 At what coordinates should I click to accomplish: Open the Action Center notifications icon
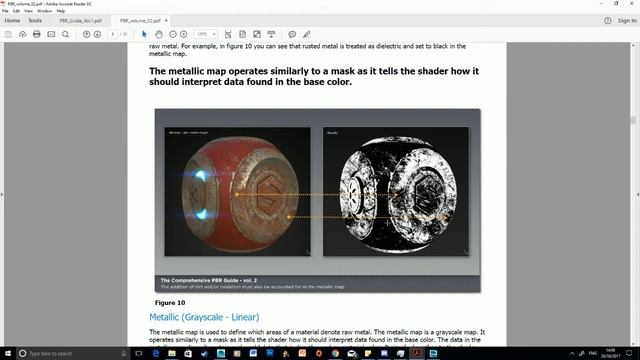629,353
